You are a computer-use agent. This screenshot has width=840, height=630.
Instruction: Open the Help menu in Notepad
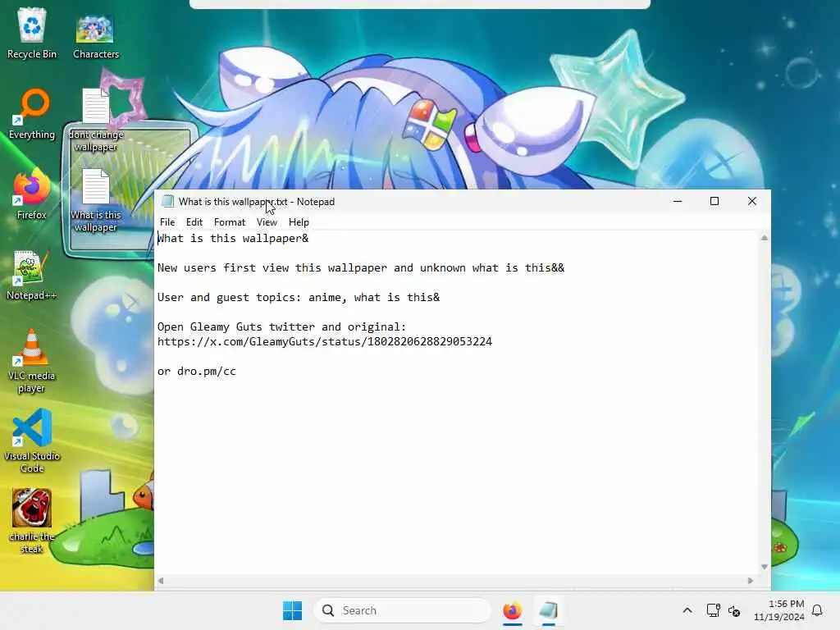pyautogui.click(x=299, y=222)
